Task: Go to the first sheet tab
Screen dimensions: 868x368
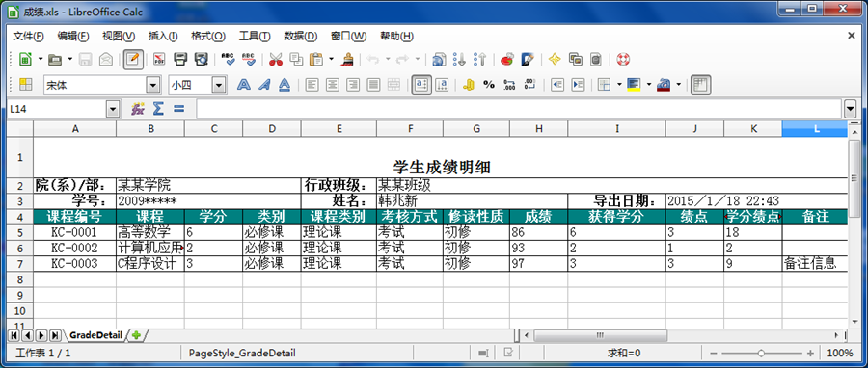Action: click(x=14, y=335)
